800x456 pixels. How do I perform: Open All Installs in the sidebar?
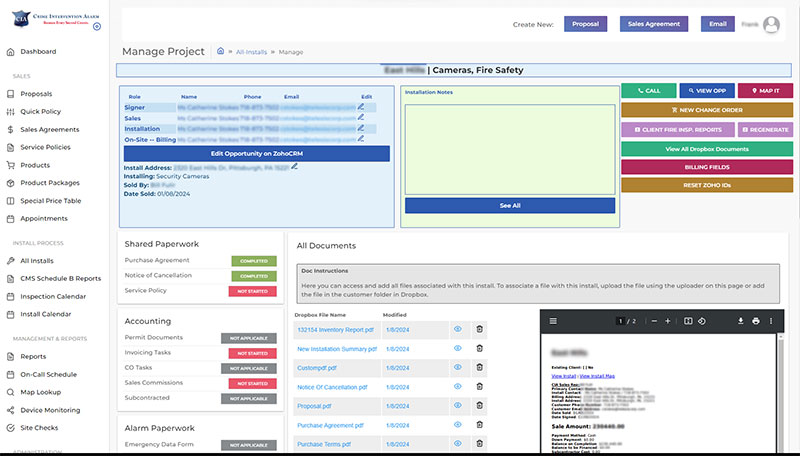point(37,260)
